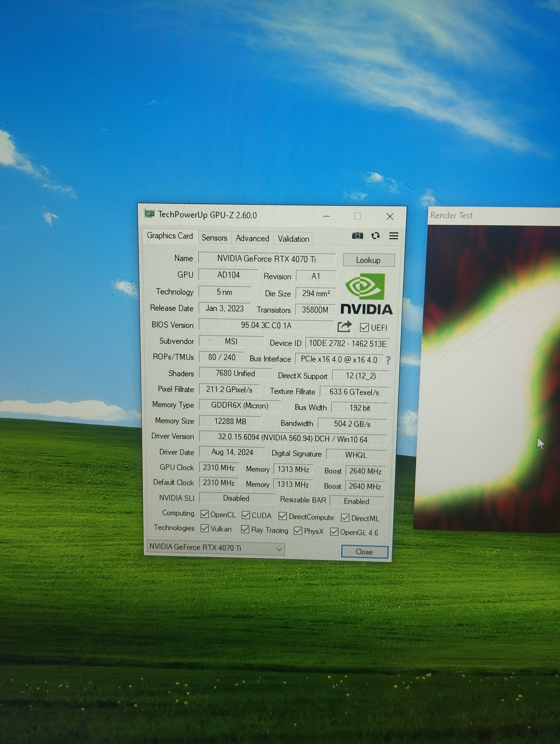The width and height of the screenshot is (560, 744).
Task: Click the BIOS share/export arrow icon
Action: click(344, 326)
